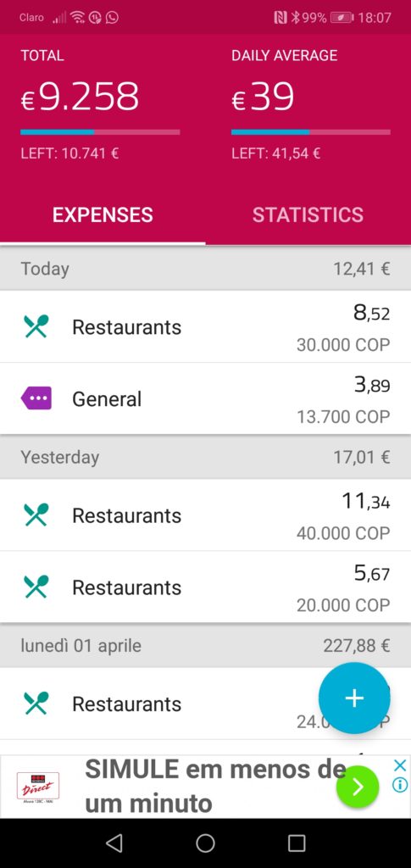The width and height of the screenshot is (411, 868).
Task: Open the General 3,89 expense entry
Action: pos(205,398)
